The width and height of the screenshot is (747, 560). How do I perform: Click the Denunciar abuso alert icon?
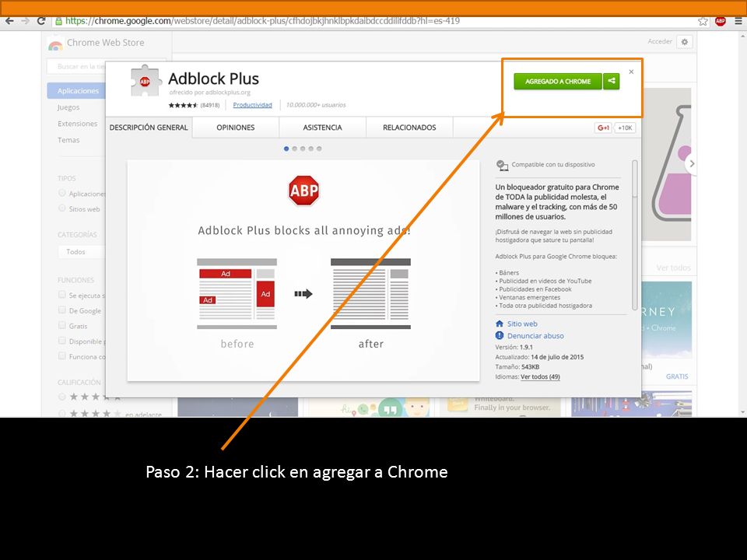pyautogui.click(x=500, y=336)
